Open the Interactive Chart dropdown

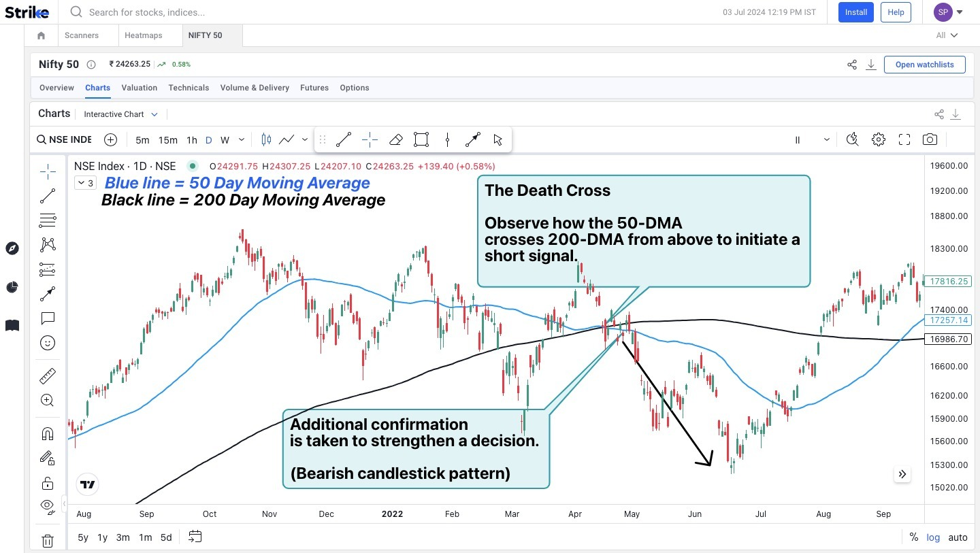click(x=121, y=114)
